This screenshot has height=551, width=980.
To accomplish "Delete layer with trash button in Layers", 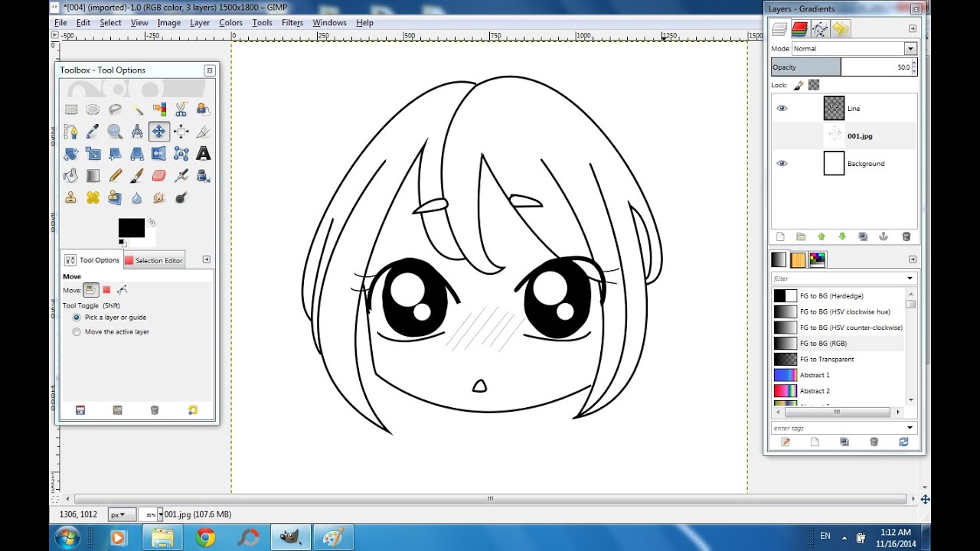I will pos(906,237).
